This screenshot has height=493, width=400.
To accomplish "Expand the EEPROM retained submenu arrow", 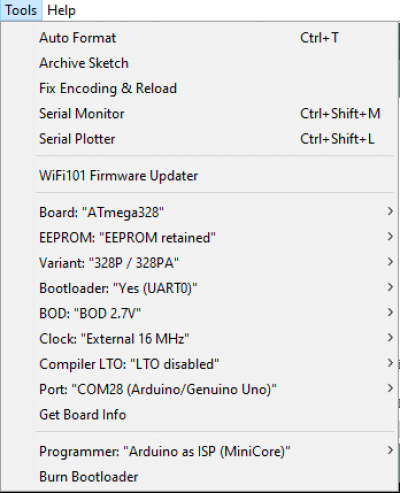I will click(x=390, y=236).
